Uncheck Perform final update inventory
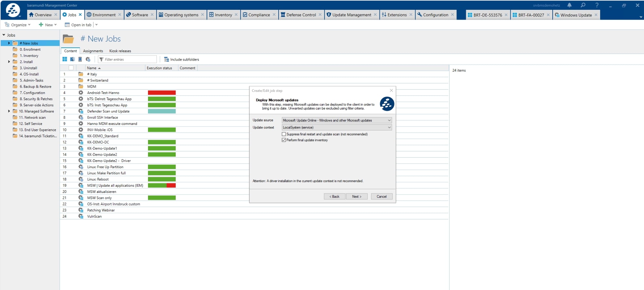644x290 pixels. click(x=284, y=140)
